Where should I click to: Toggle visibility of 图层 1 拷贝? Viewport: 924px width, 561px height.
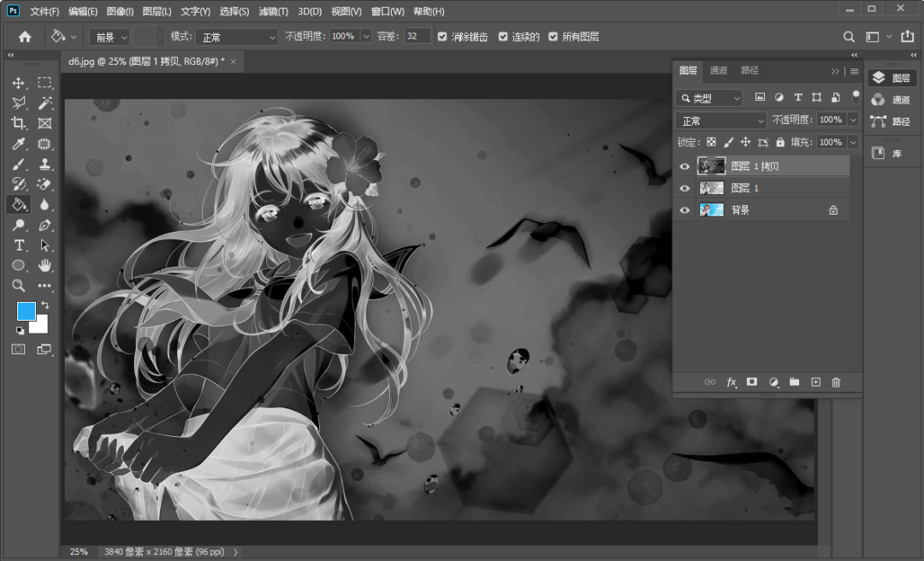[684, 166]
